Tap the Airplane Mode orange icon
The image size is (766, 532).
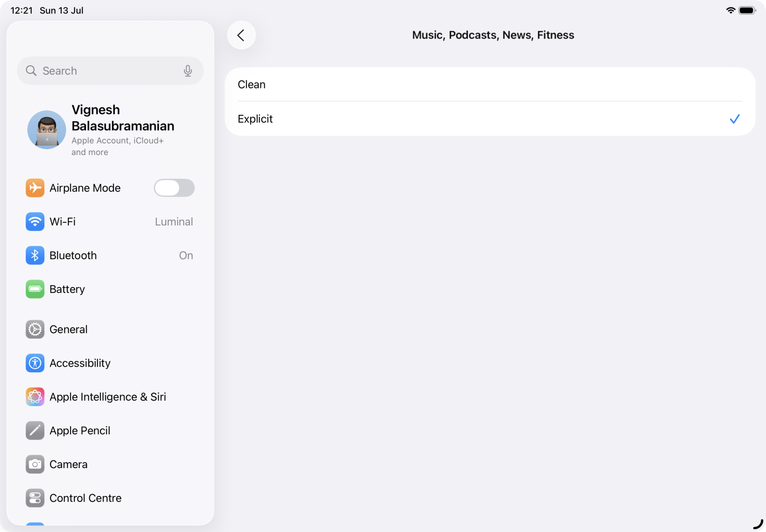click(35, 188)
